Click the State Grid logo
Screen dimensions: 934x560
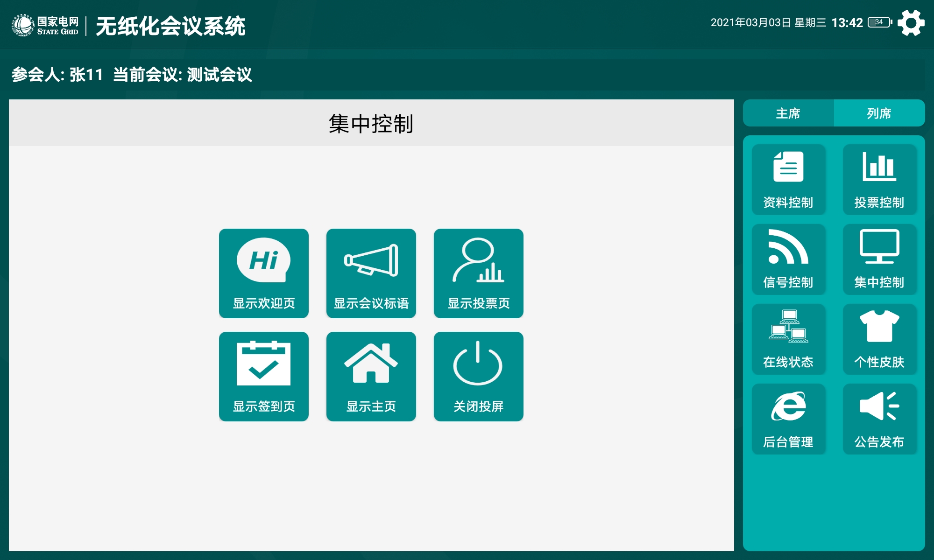(45, 25)
